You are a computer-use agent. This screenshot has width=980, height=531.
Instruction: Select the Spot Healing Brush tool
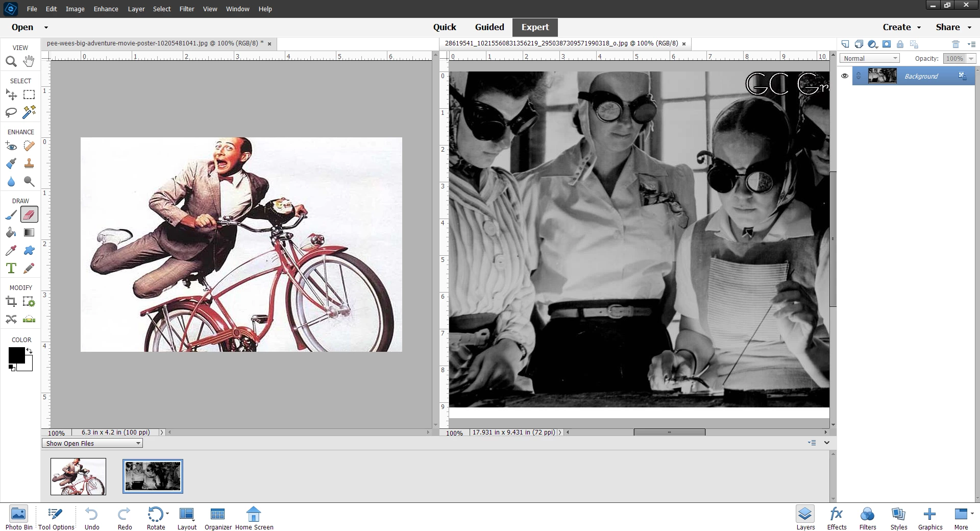point(29,147)
